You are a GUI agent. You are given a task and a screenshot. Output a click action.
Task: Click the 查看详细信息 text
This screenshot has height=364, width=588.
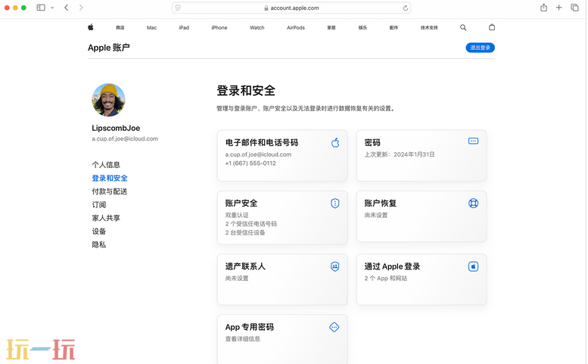[243, 339]
